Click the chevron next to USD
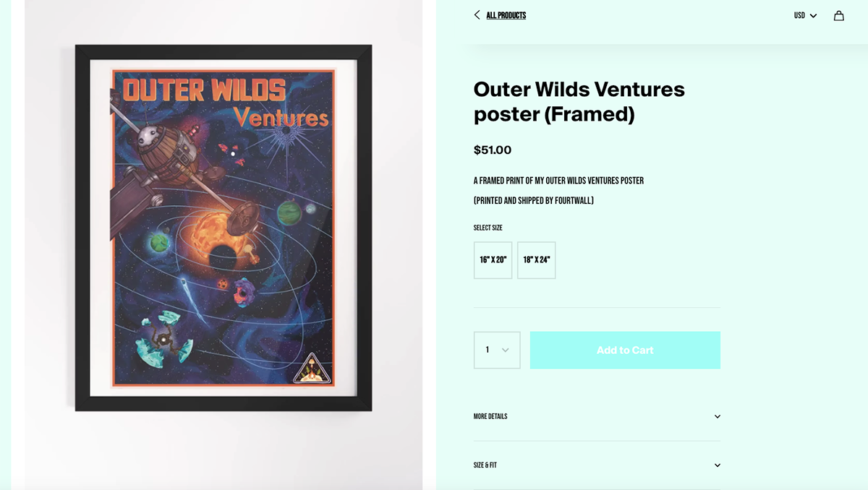The image size is (868, 490). pos(813,16)
